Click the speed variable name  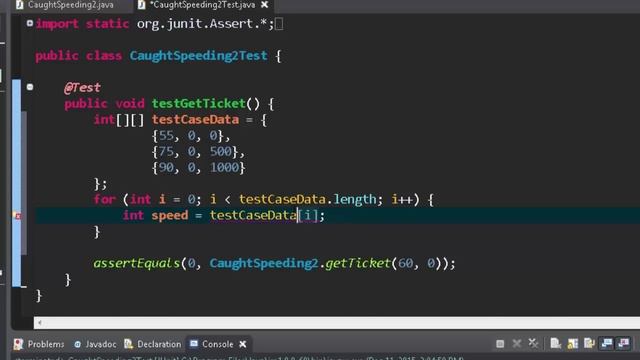coord(170,215)
